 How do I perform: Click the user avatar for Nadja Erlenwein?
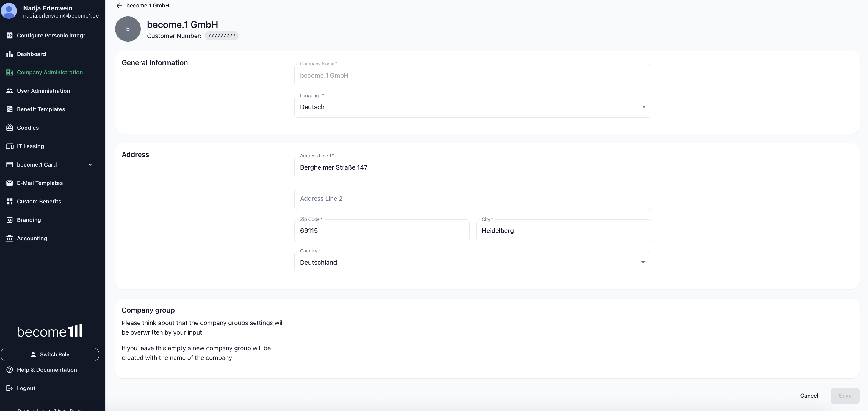(9, 11)
